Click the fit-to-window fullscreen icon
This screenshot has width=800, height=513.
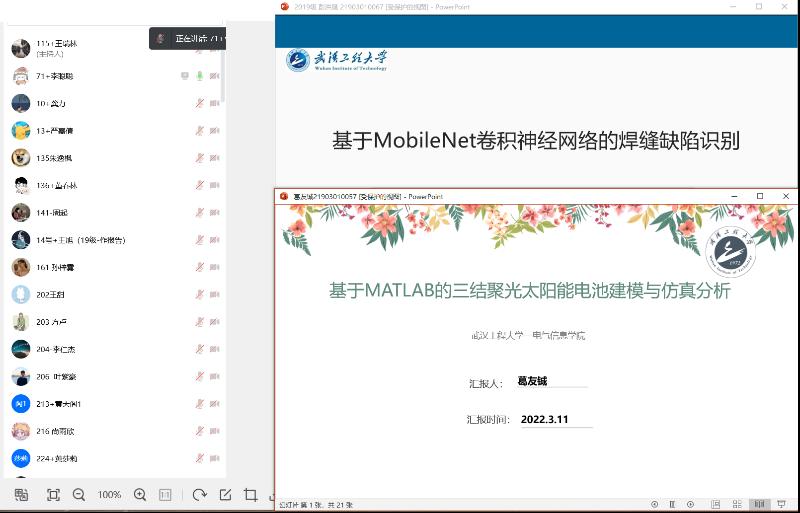pyautogui.click(x=53, y=495)
